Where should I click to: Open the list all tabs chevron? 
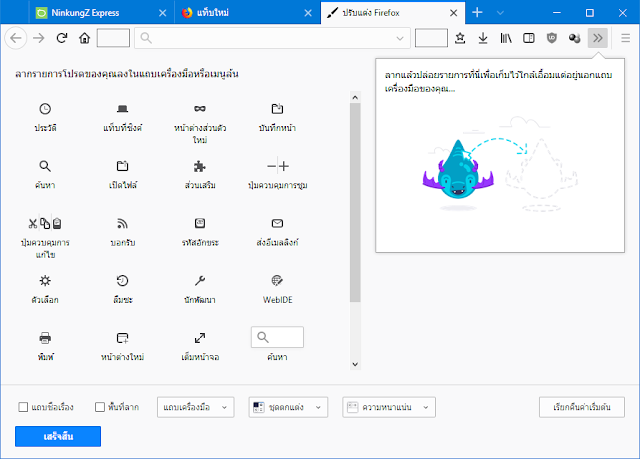[x=500, y=13]
